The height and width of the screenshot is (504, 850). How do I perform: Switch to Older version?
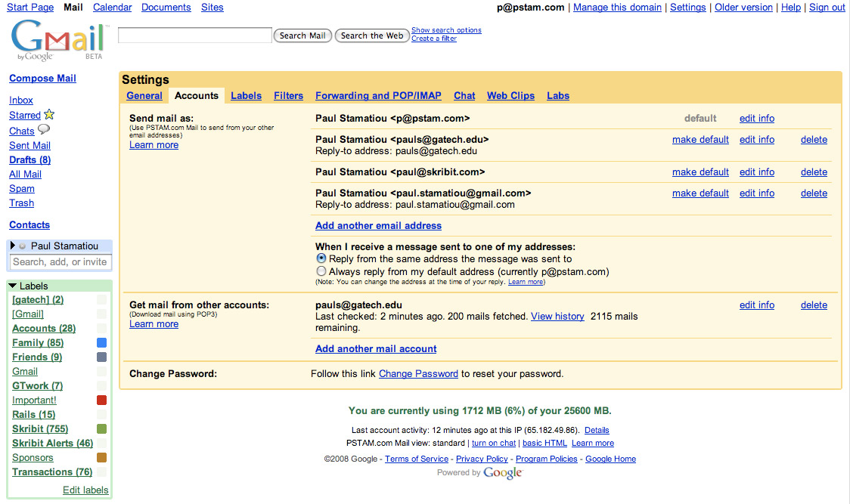(x=743, y=7)
